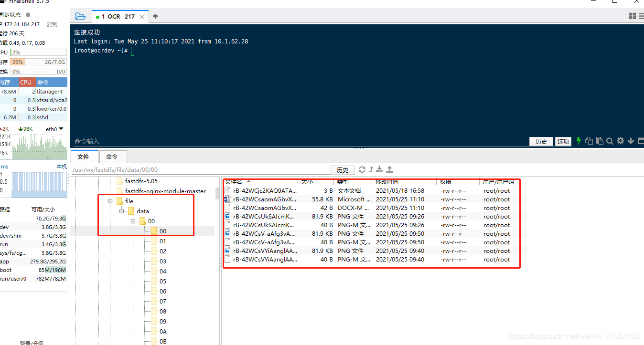Collapse the file folder node
The width and height of the screenshot is (644, 345).
[110, 201]
